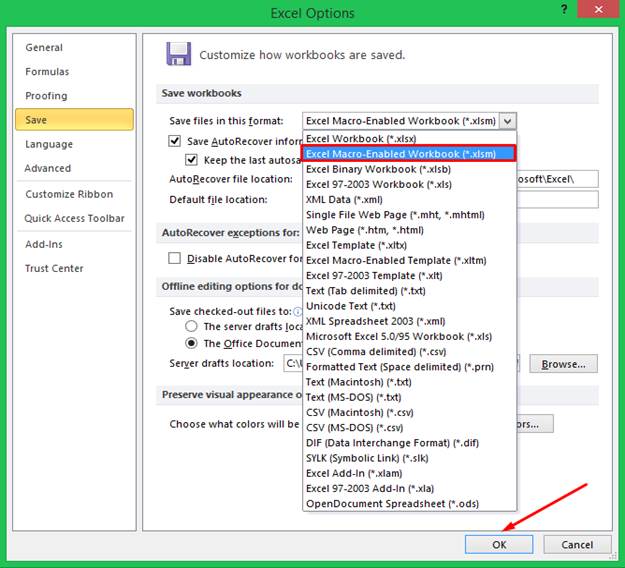Image resolution: width=625 pixels, height=568 pixels.
Task: Go to Customize Ribbon settings
Action: point(69,194)
